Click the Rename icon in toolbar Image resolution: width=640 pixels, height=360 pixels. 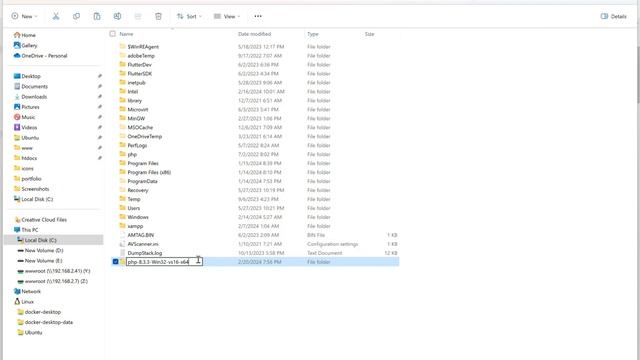117,16
